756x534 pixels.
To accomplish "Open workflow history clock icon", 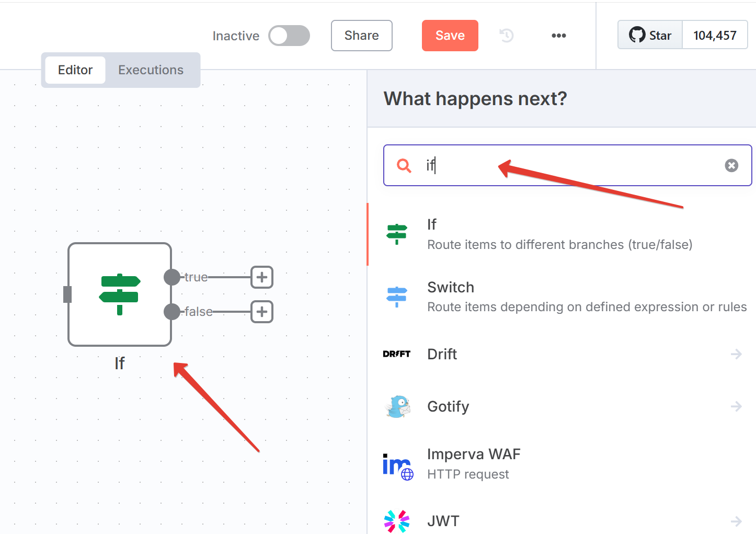I will point(507,36).
